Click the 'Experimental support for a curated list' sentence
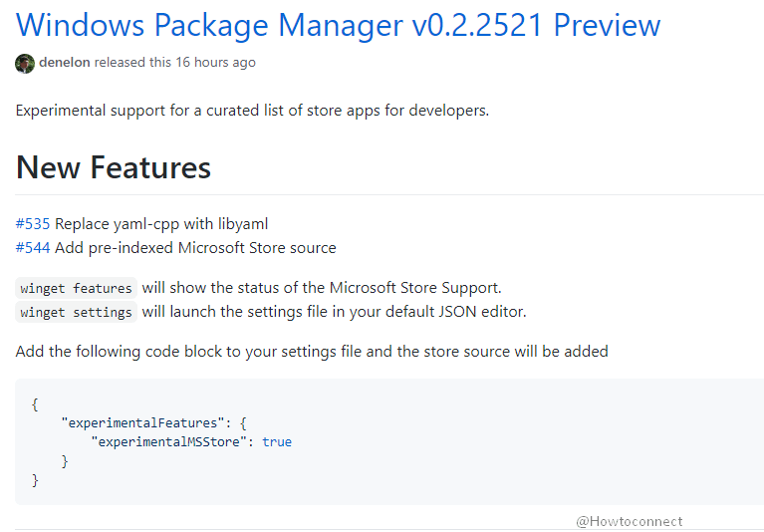 [x=252, y=111]
